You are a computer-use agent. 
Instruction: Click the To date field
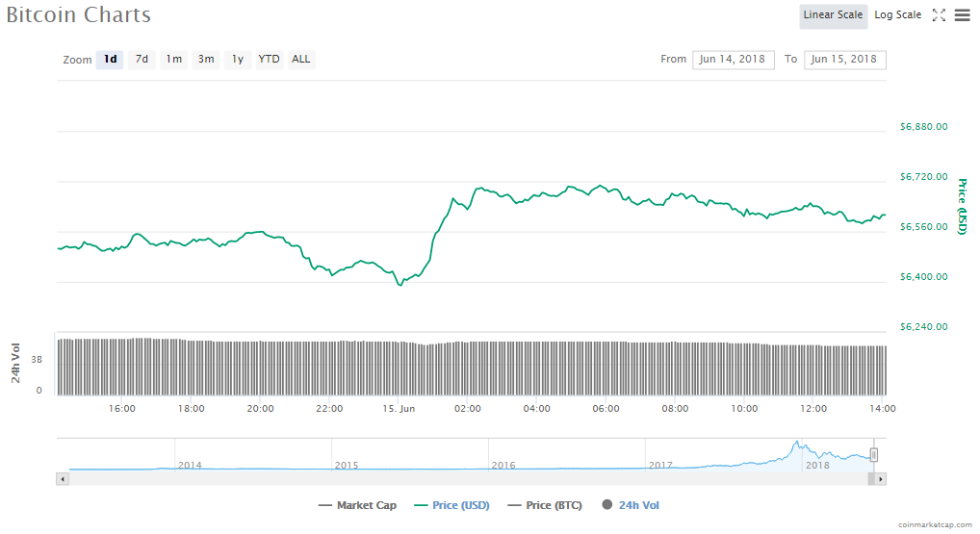click(844, 60)
